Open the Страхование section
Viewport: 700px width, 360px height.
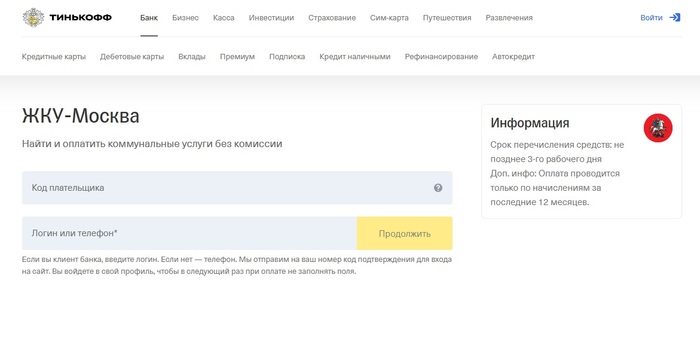(332, 18)
